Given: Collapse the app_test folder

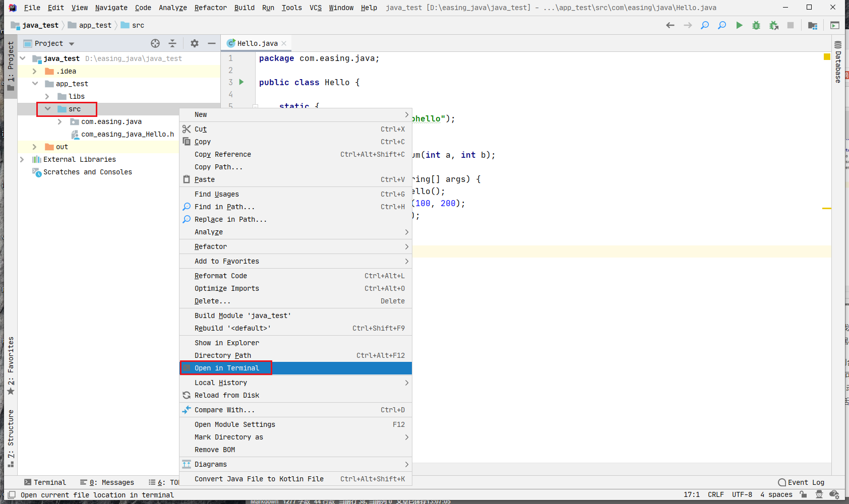Looking at the screenshot, I should 35,84.
